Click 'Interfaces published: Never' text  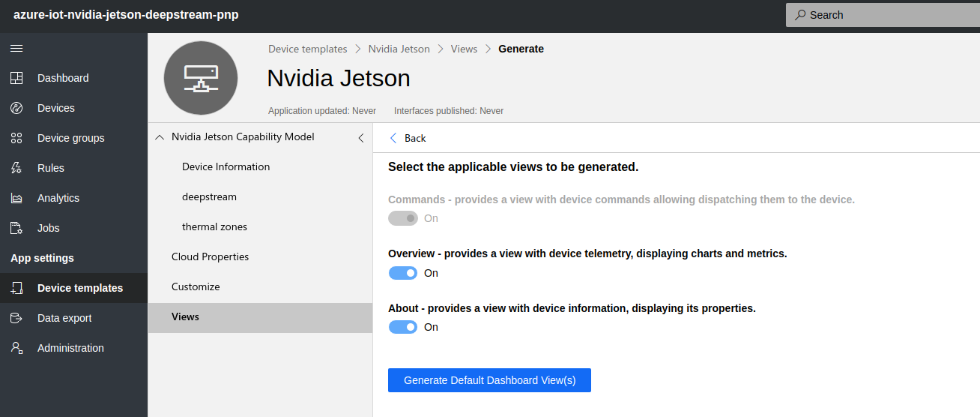coord(449,111)
